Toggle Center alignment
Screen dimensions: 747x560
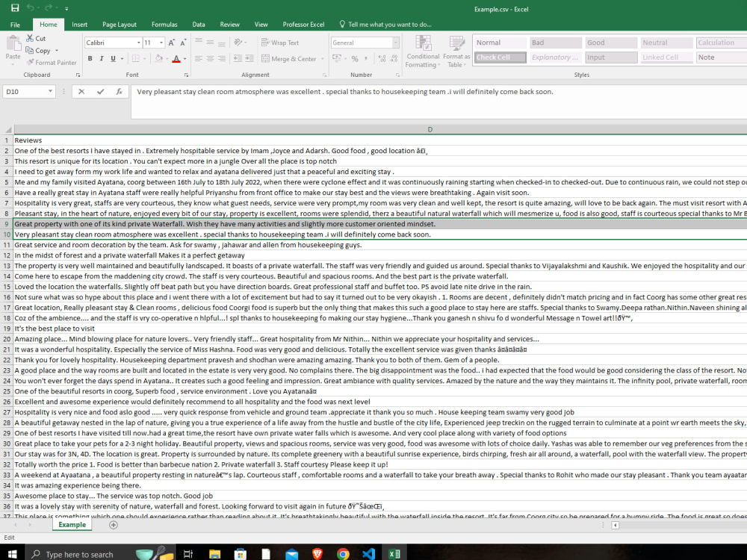point(210,58)
